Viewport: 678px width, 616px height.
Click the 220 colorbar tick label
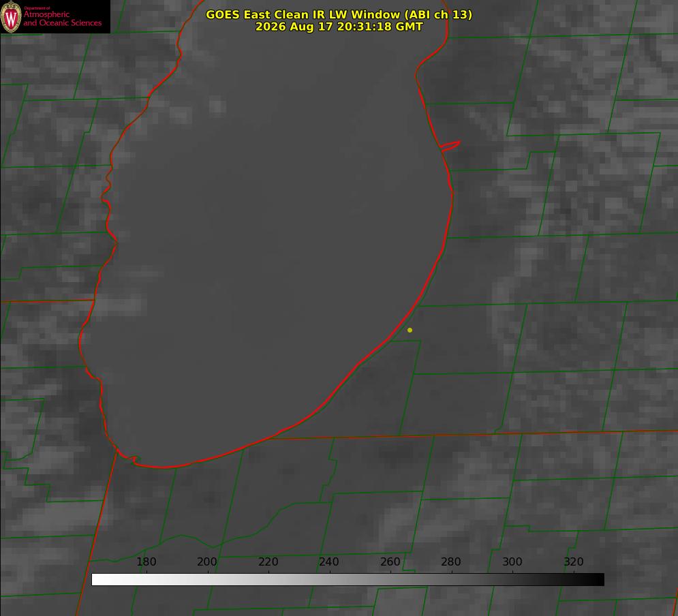point(268,561)
